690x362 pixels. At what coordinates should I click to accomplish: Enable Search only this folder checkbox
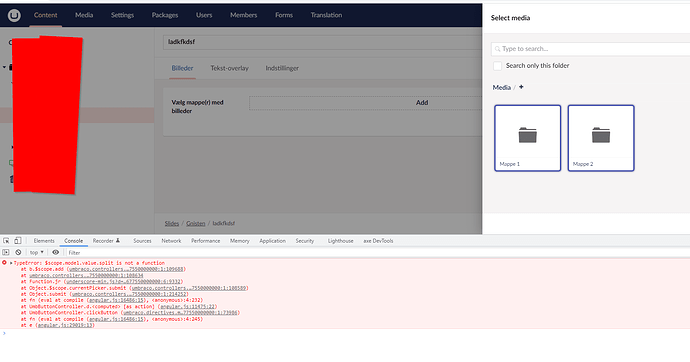click(x=497, y=66)
